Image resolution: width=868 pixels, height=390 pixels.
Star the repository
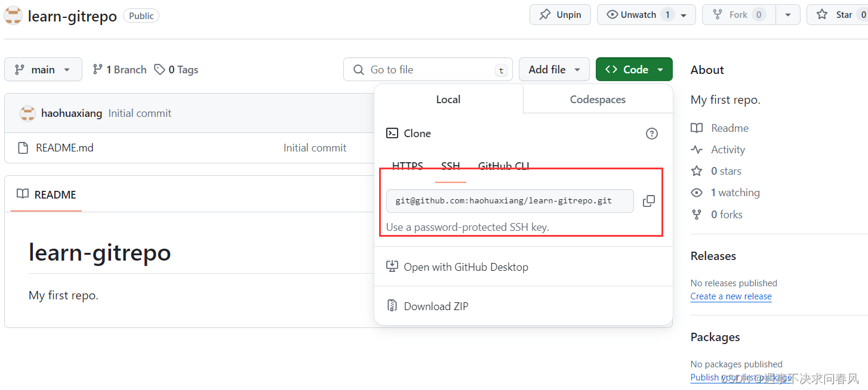click(838, 14)
